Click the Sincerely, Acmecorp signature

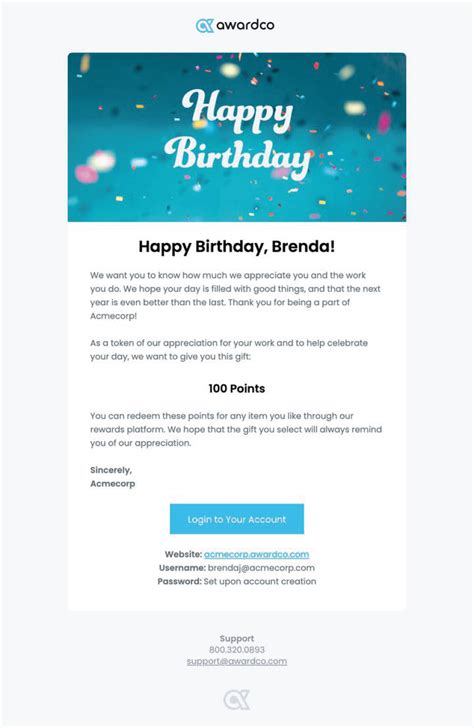click(113, 477)
